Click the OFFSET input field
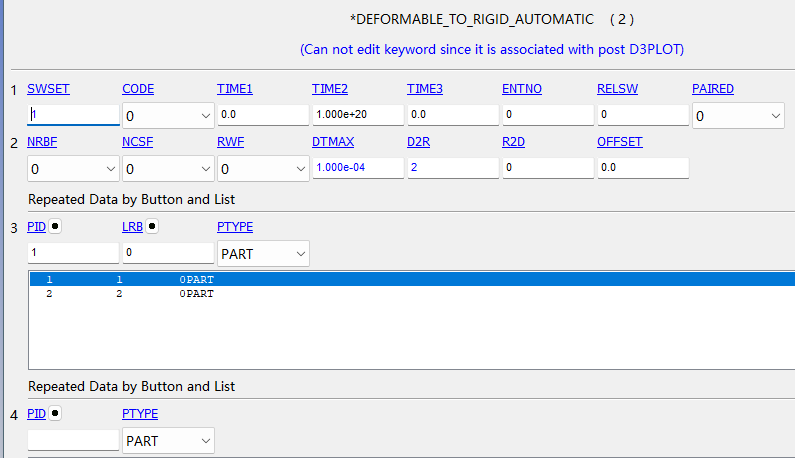Viewport: 795px width, 458px height. pyautogui.click(x=643, y=167)
